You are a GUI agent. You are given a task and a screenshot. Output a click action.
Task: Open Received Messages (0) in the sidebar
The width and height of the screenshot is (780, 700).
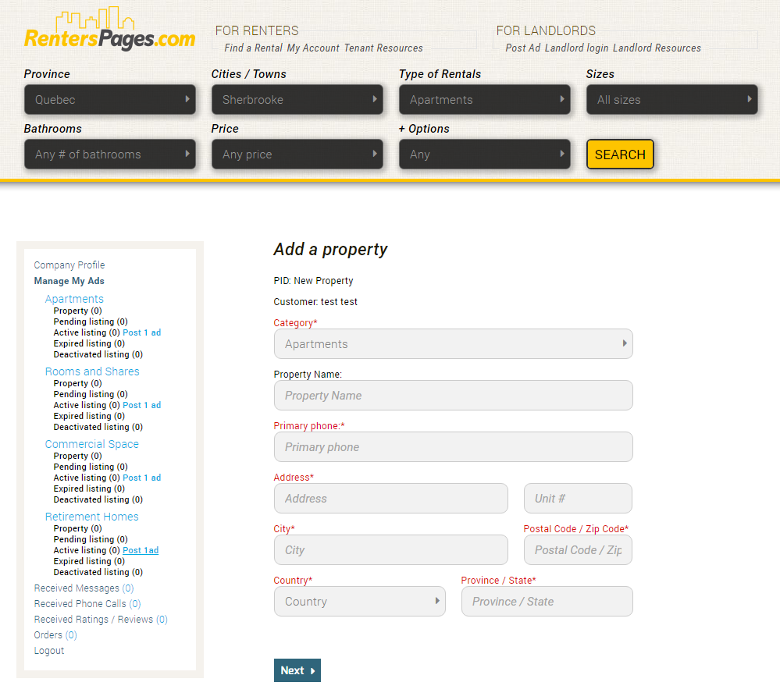84,588
